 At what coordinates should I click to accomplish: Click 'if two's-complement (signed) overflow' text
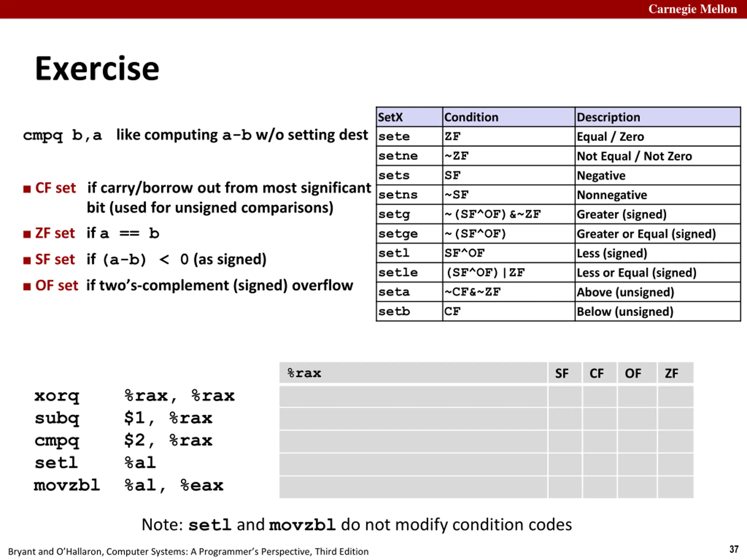(x=219, y=286)
